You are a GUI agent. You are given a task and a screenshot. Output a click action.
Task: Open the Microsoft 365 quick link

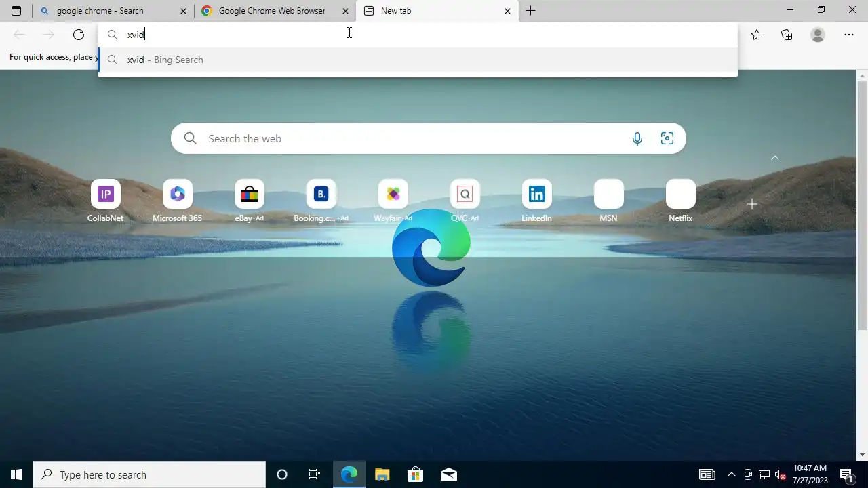point(177,201)
